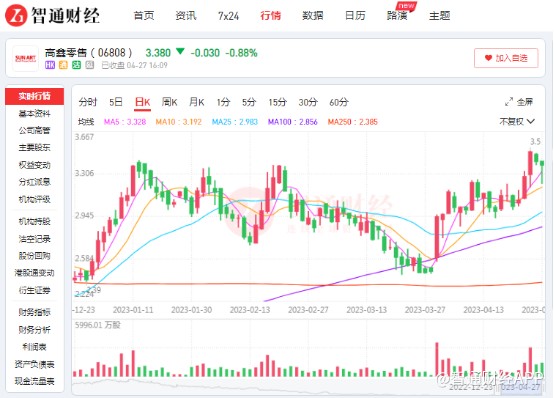Click the 智通财经 logo icon
The height and width of the screenshot is (398, 554).
[x=16, y=15]
